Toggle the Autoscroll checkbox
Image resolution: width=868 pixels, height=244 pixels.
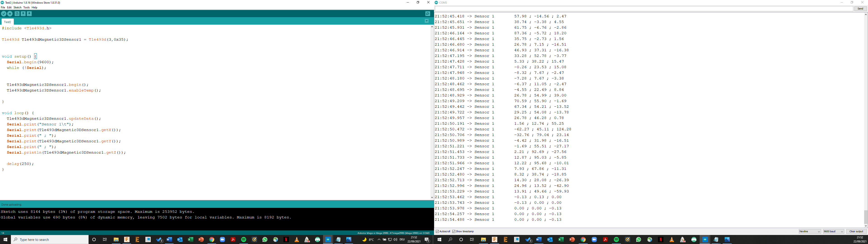click(437, 232)
